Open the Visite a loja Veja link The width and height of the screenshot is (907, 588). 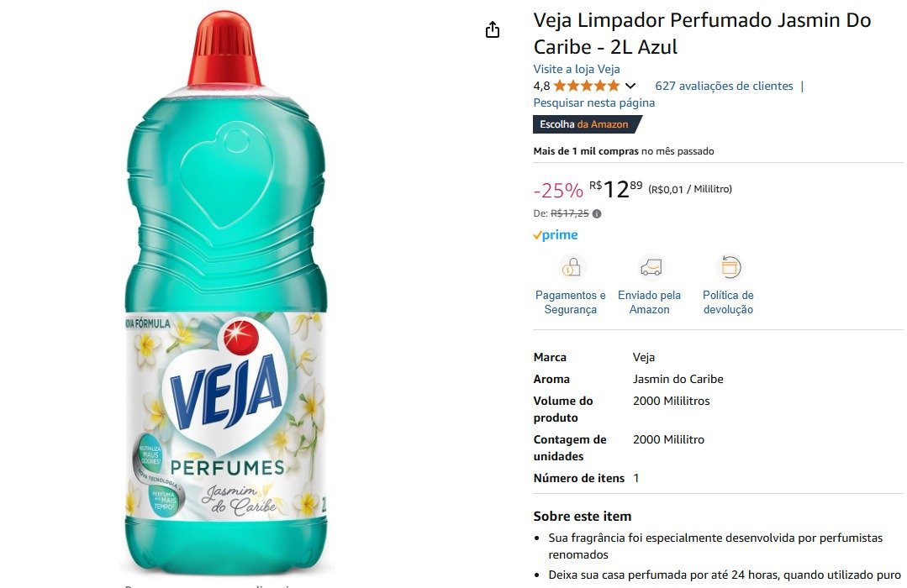(x=576, y=69)
